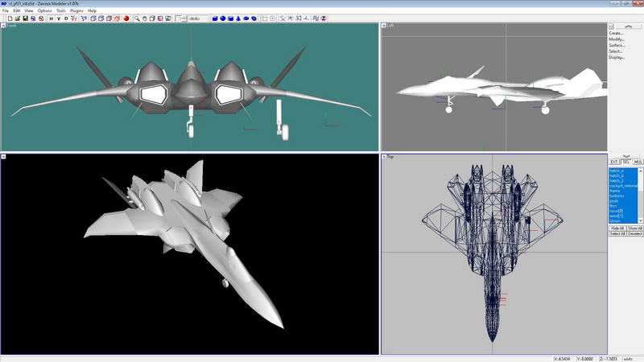The height and width of the screenshot is (362, 644).
Task: Toggle the H mode button
Action: [51, 18]
